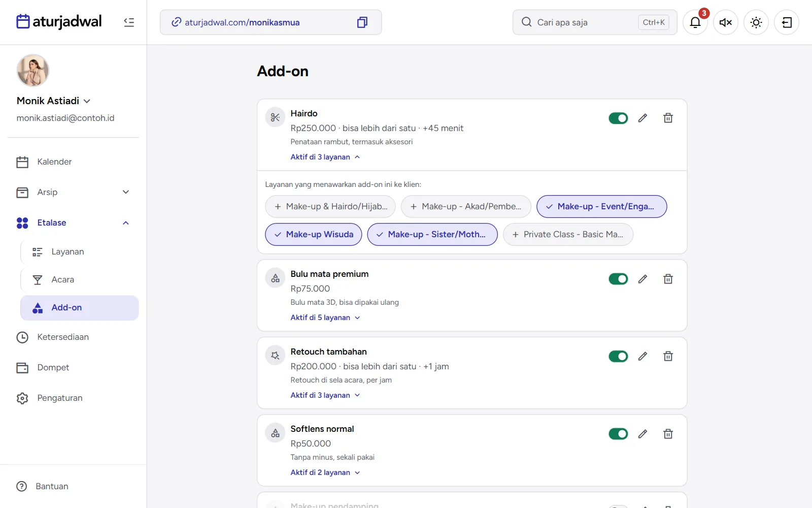Switch off the Softlens normal toggle
Screen dimensions: 812x508
click(618, 434)
